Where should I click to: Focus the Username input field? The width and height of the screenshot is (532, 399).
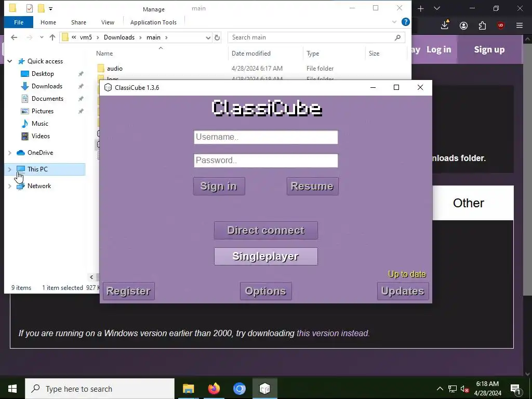265,137
